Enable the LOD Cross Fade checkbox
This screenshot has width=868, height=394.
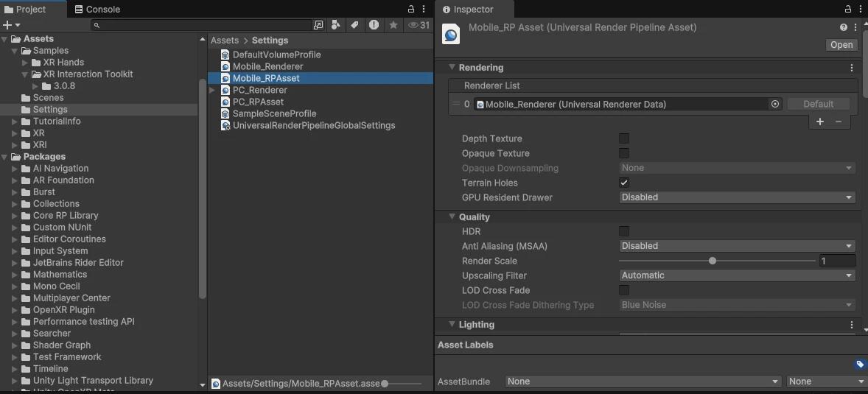click(x=624, y=290)
